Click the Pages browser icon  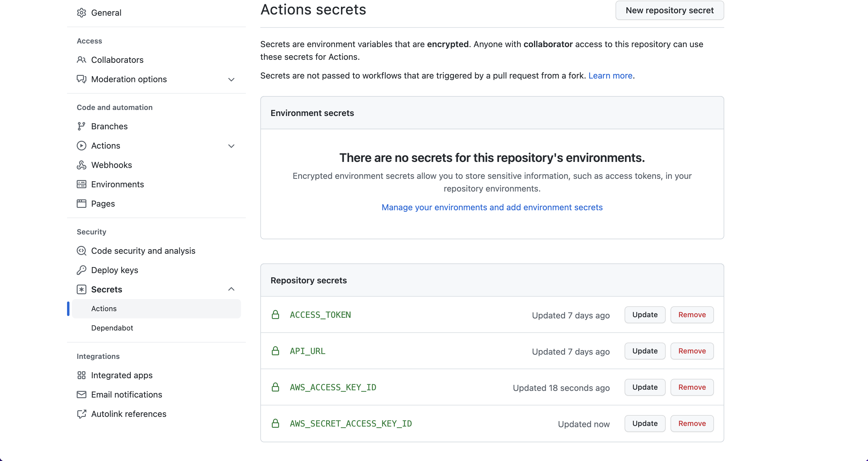coord(81,204)
